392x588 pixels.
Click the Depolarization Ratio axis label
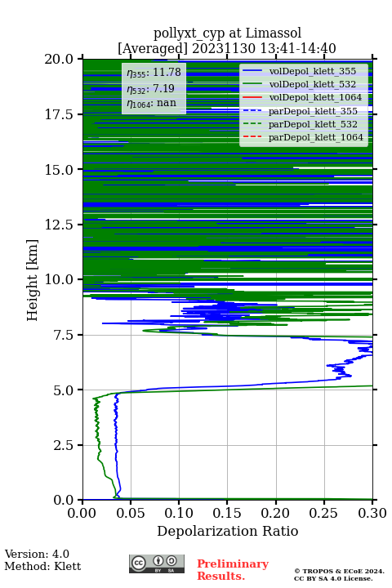(x=228, y=531)
